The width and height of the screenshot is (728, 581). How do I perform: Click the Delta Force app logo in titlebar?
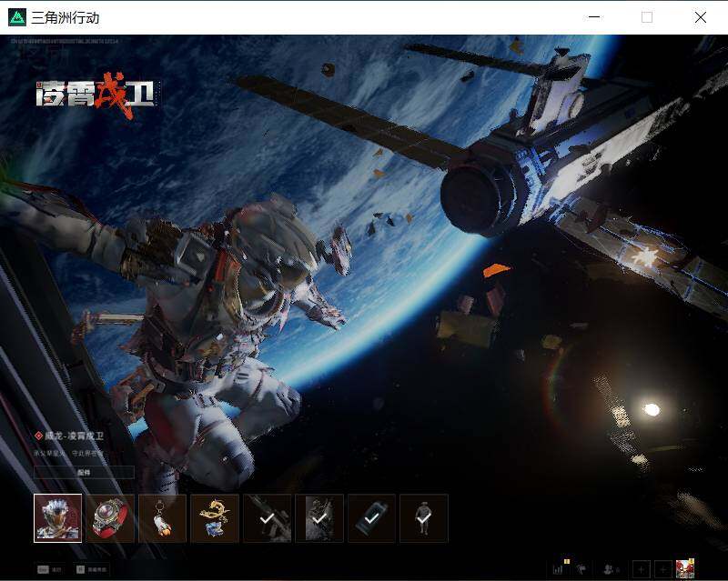pyautogui.click(x=17, y=17)
